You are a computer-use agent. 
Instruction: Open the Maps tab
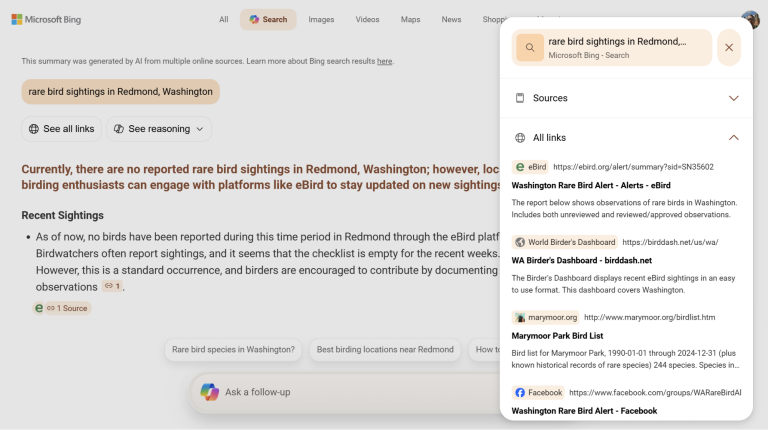pos(410,20)
